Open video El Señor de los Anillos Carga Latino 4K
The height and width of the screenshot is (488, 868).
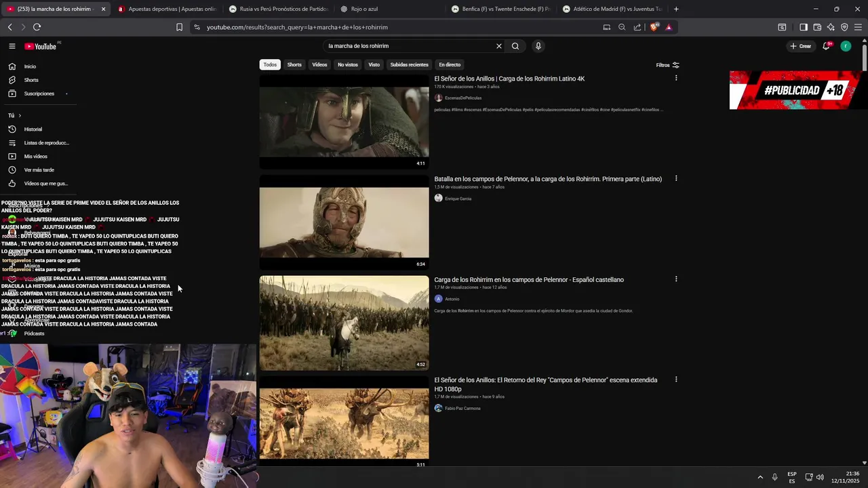[509, 79]
